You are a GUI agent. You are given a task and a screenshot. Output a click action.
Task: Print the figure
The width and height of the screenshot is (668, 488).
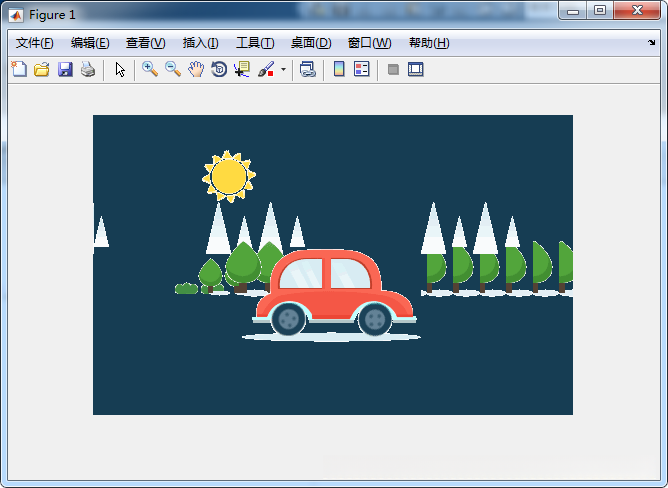(88, 70)
